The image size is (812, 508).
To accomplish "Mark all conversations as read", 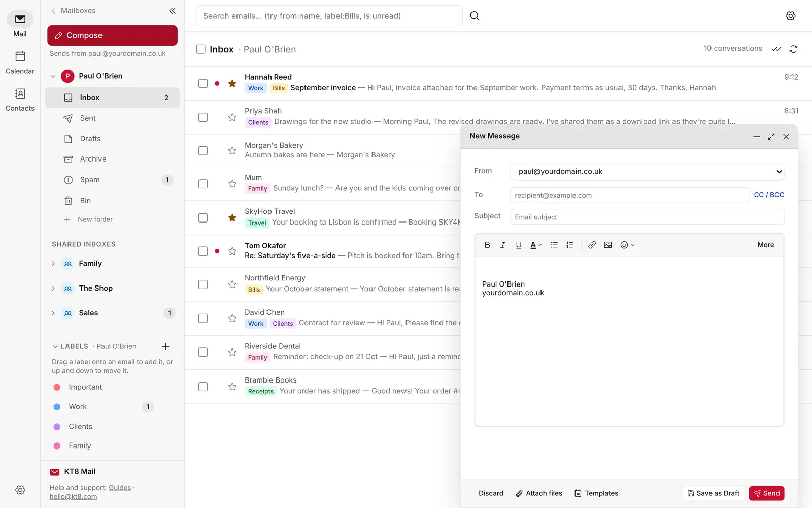I will pyautogui.click(x=776, y=49).
